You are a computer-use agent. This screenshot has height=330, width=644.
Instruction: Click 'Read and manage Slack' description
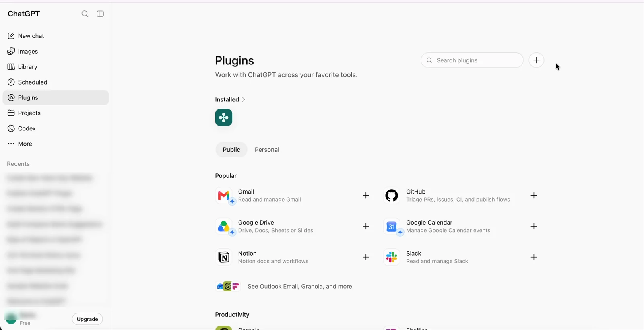point(437,261)
